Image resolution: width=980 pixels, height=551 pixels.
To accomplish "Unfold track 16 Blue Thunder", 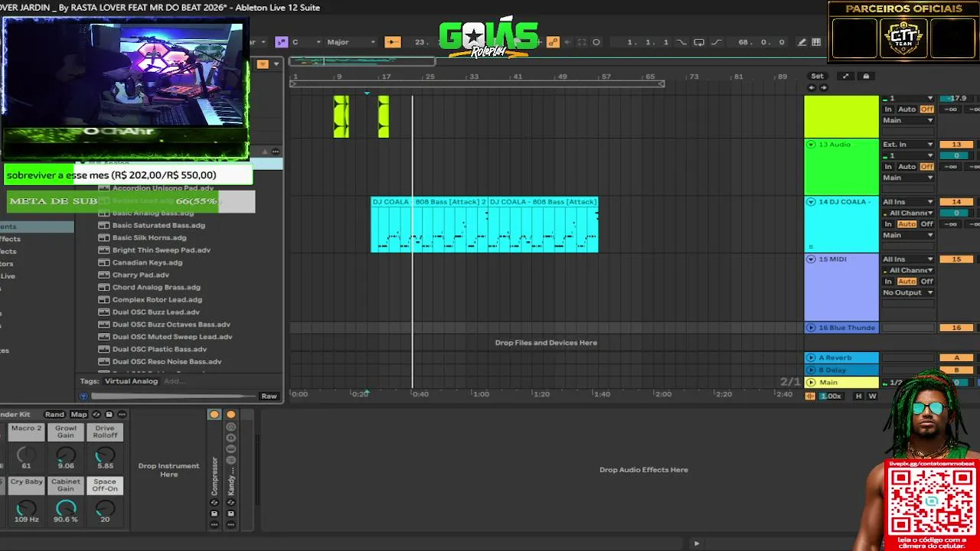I will click(811, 328).
